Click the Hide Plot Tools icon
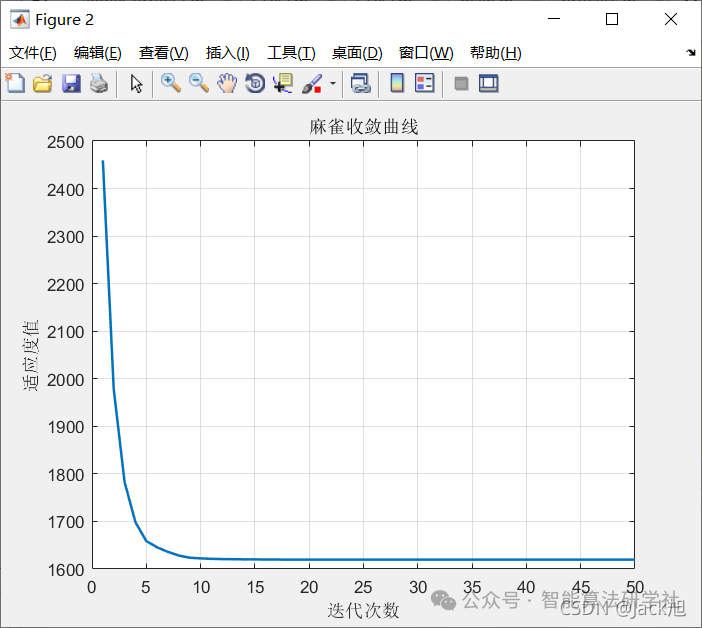Screen dimensions: 702x628 [461, 83]
